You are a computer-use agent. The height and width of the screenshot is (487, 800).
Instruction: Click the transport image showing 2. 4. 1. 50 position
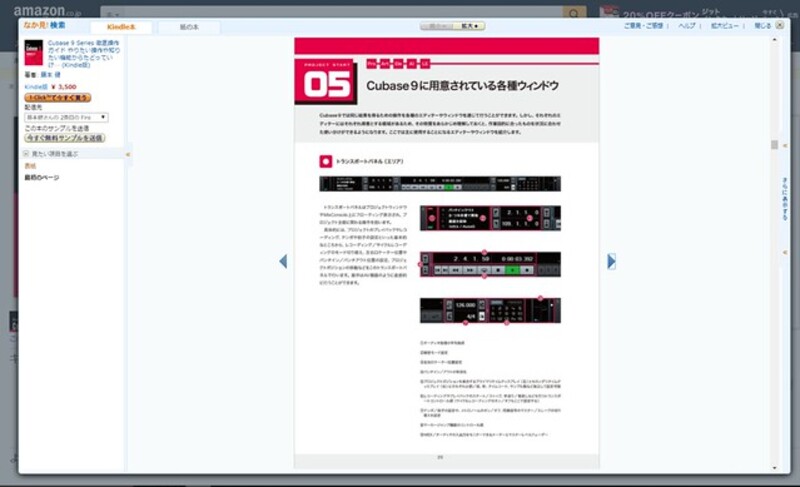point(490,264)
